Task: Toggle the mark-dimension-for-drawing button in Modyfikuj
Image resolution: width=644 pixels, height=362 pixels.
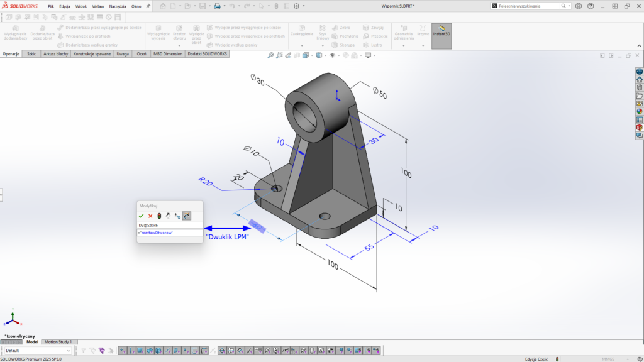Action: [187, 216]
